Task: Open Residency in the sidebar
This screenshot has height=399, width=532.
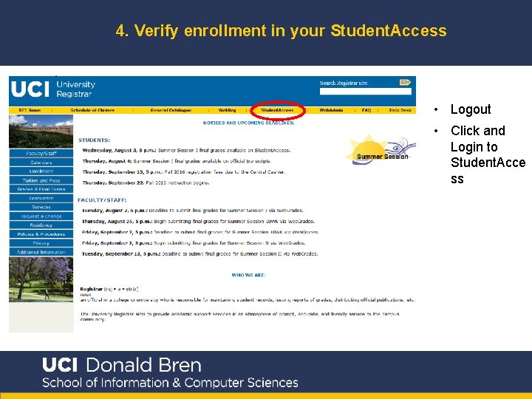Action: pyautogui.click(x=41, y=225)
